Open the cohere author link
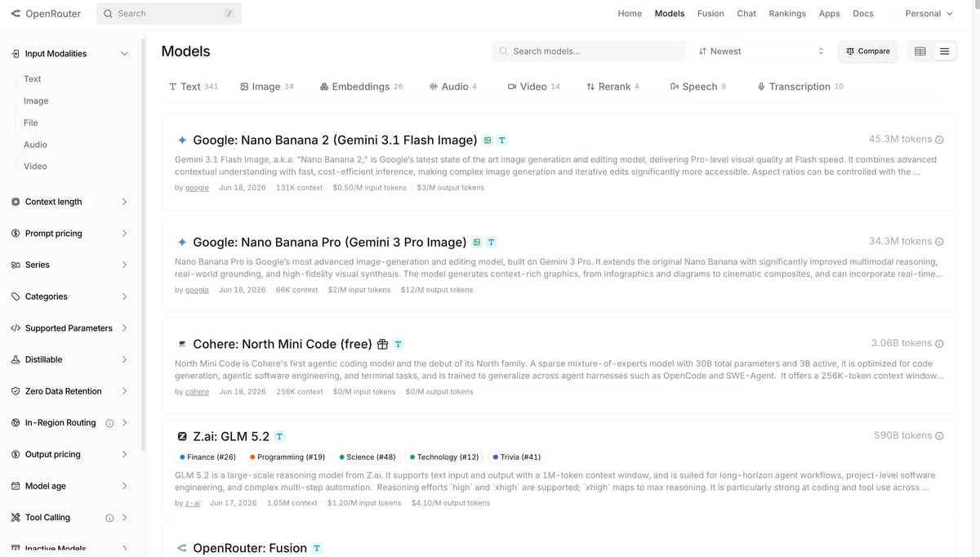Image resolution: width=980 pixels, height=557 pixels. pyautogui.click(x=197, y=392)
